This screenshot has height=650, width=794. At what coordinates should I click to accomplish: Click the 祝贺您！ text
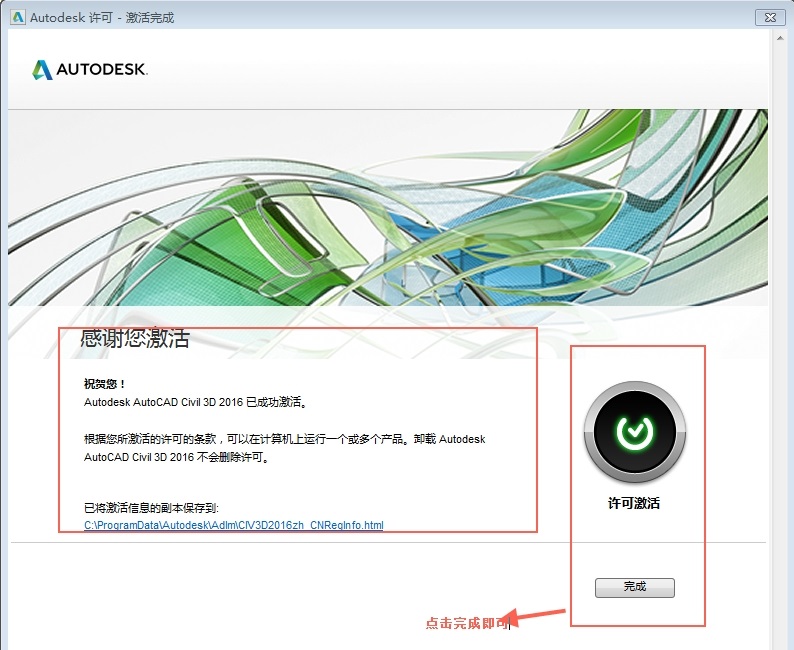pyautogui.click(x=104, y=384)
